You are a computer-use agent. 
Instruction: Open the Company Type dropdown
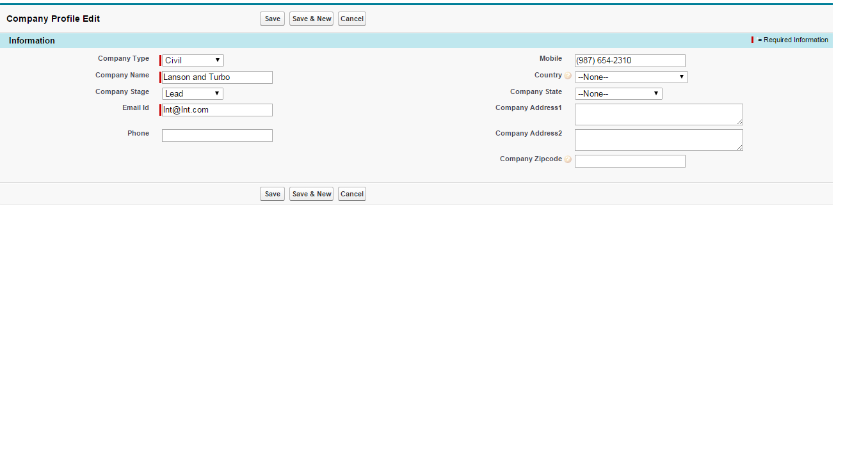click(193, 60)
